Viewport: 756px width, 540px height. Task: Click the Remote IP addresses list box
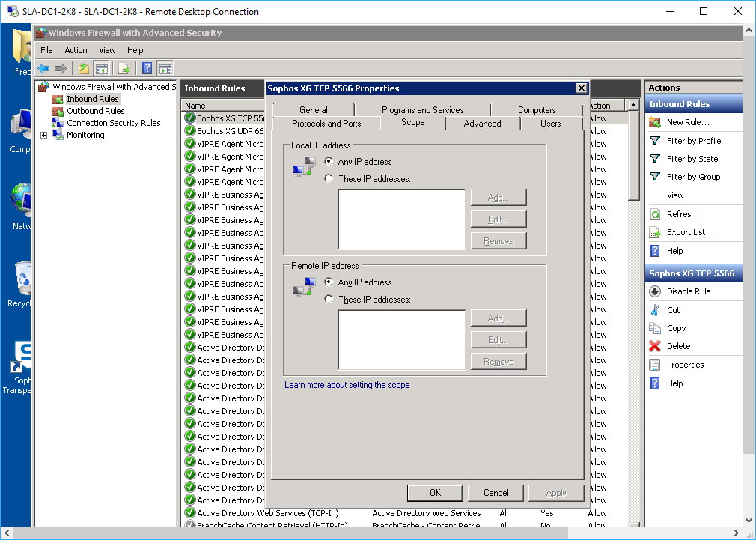point(402,340)
